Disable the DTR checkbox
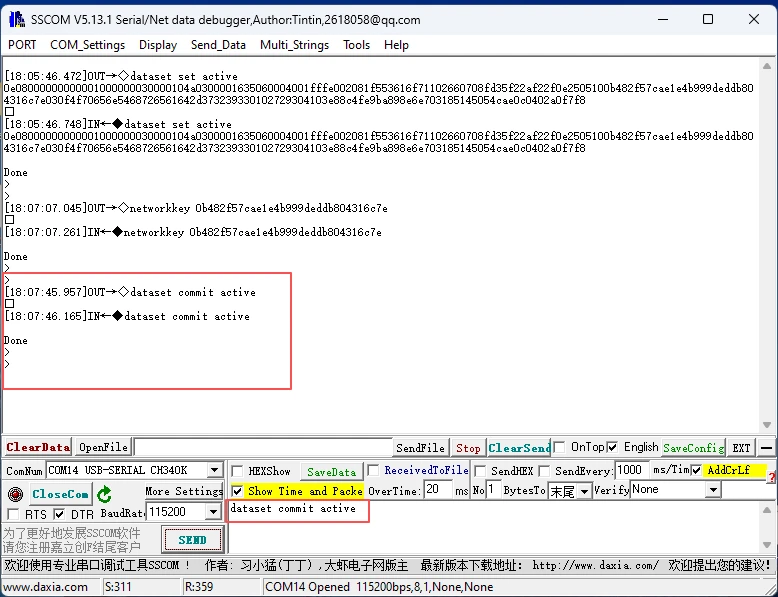The width and height of the screenshot is (778, 597). 59,514
